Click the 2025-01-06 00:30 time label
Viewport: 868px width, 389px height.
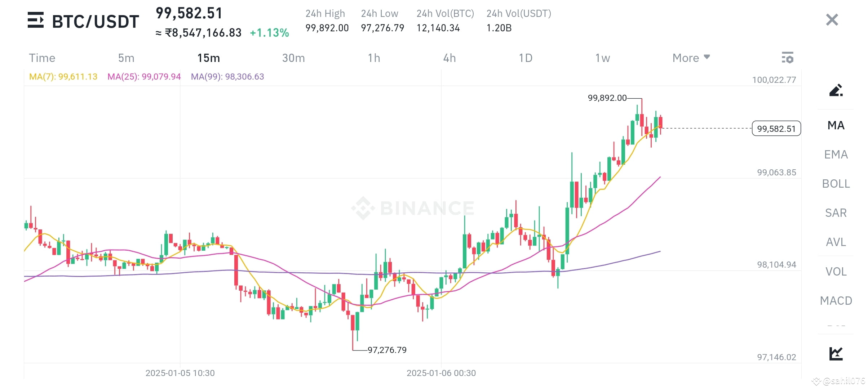[x=441, y=373]
